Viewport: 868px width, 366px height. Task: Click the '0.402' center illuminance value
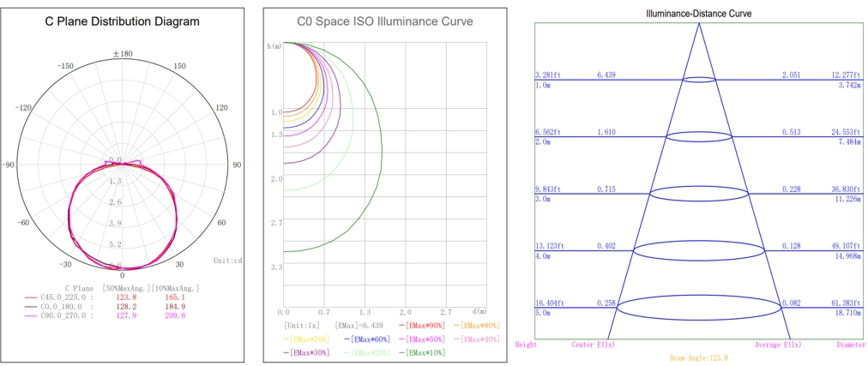(x=606, y=246)
